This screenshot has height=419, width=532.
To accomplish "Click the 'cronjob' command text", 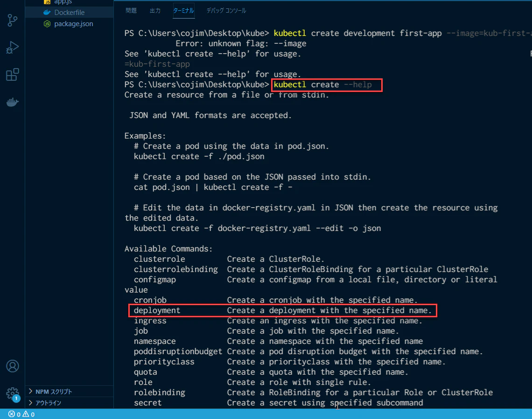I will point(150,300).
